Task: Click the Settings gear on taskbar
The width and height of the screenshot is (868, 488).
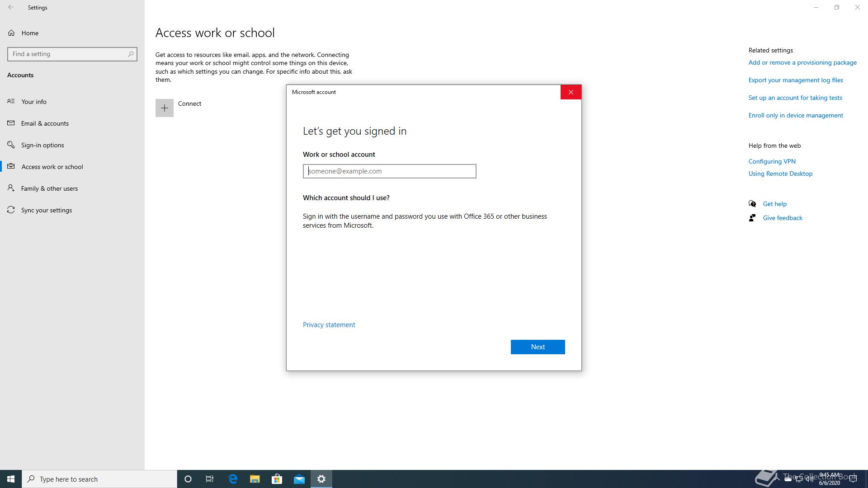Action: 321,479
